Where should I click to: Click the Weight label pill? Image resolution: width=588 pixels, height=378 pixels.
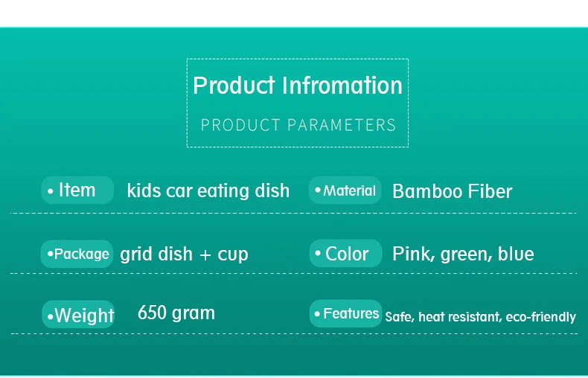pos(78,314)
